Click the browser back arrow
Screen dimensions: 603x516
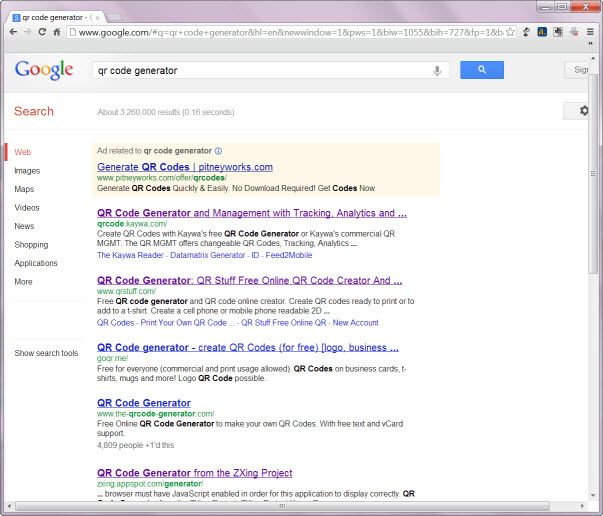13,32
